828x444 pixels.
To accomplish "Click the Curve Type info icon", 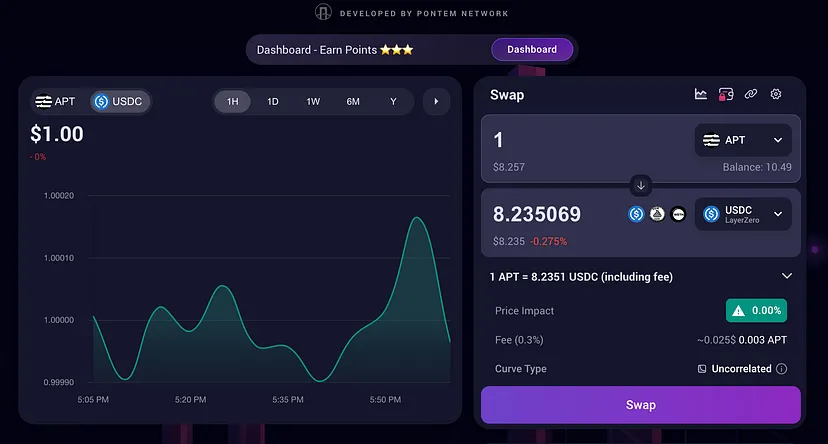I will pyautogui.click(x=782, y=369).
